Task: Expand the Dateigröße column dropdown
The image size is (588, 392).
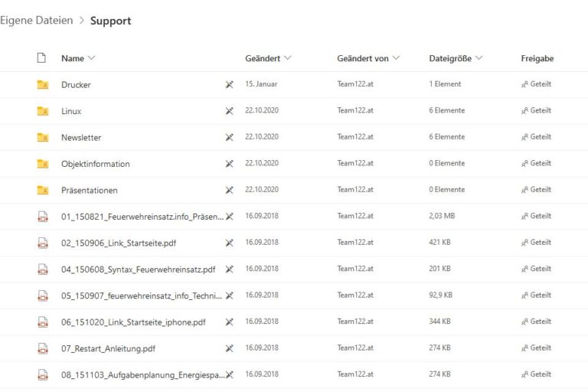Action: click(x=479, y=58)
